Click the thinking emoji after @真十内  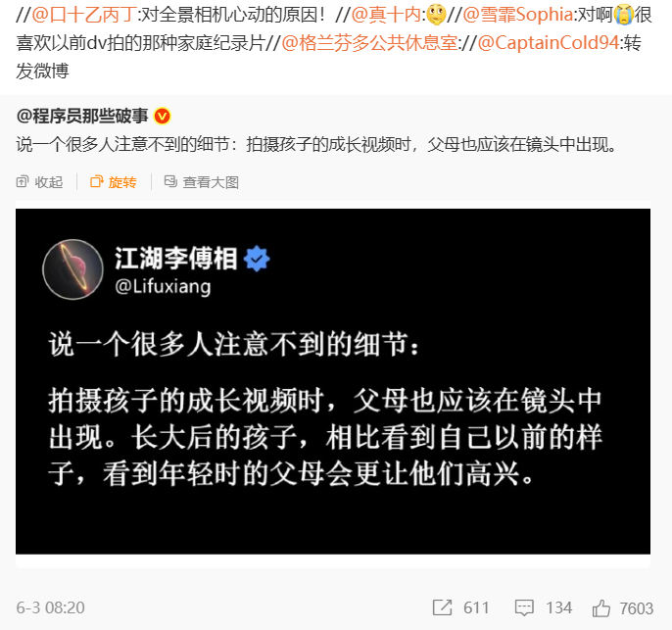[436, 15]
